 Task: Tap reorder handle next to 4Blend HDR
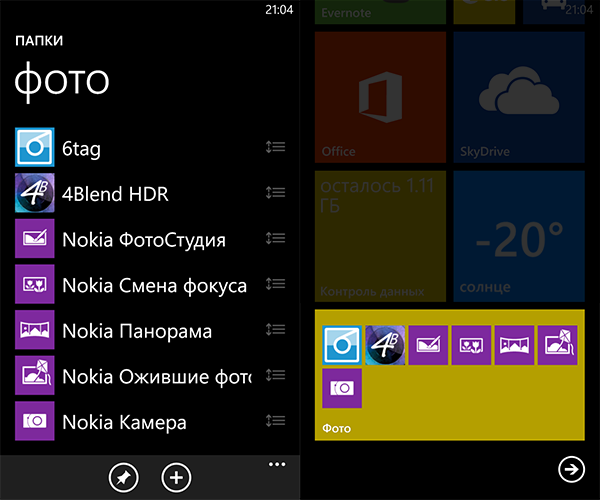tap(276, 192)
